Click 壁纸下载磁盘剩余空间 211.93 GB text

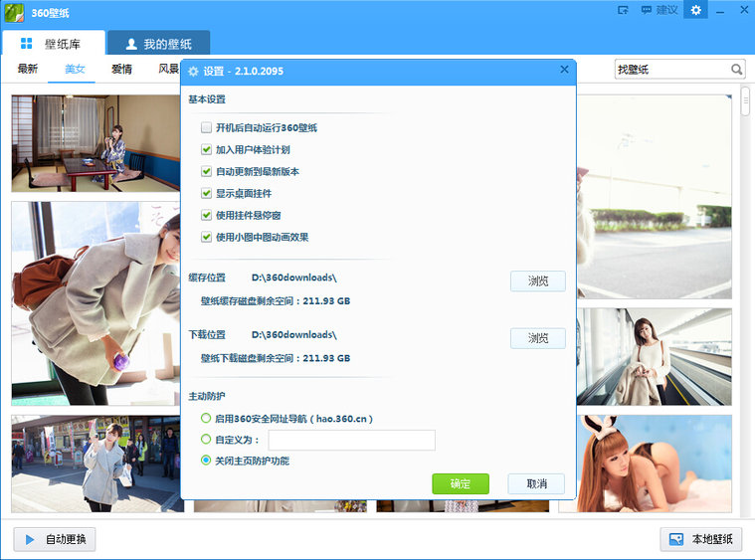click(276, 358)
